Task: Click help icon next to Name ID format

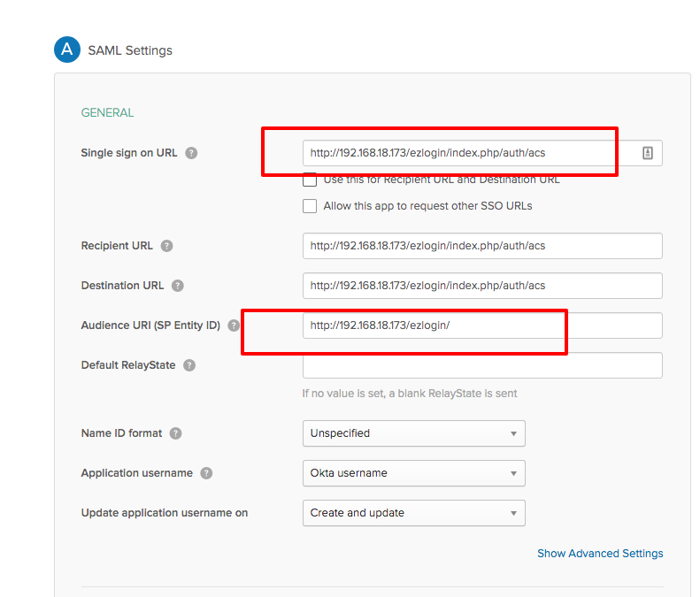Action: point(175,433)
